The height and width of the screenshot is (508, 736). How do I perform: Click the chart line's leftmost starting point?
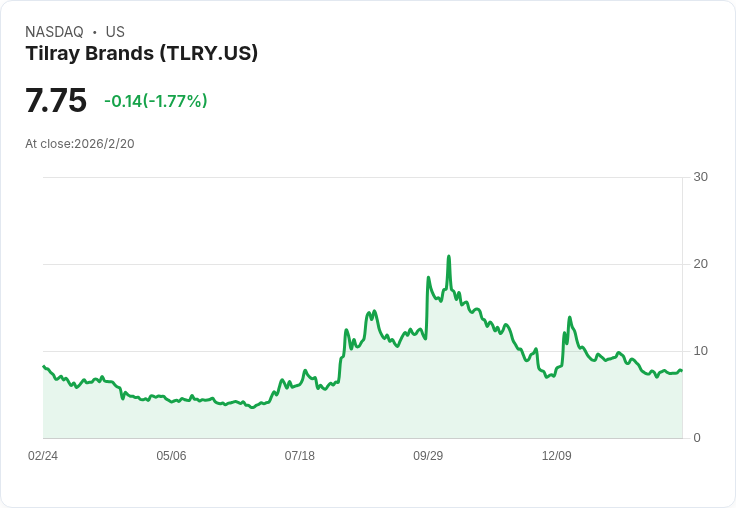click(x=44, y=366)
